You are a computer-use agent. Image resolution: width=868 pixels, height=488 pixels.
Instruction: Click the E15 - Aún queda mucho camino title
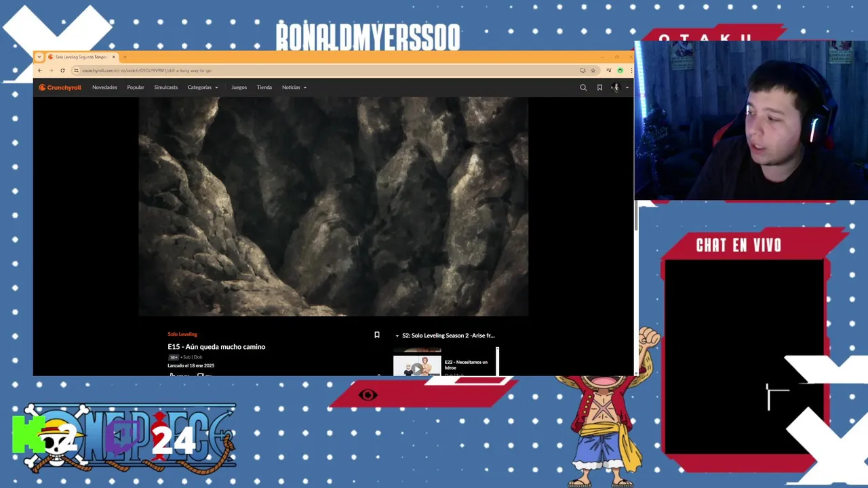pyautogui.click(x=216, y=347)
